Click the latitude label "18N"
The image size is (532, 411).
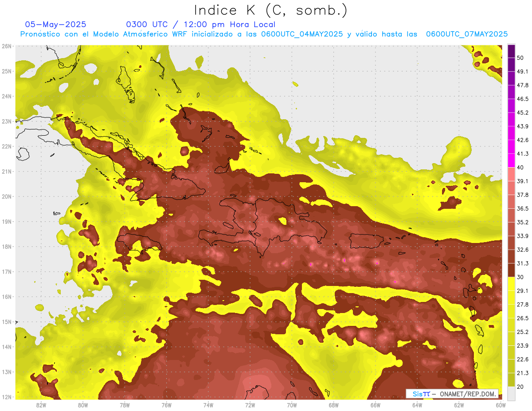pyautogui.click(x=7, y=247)
